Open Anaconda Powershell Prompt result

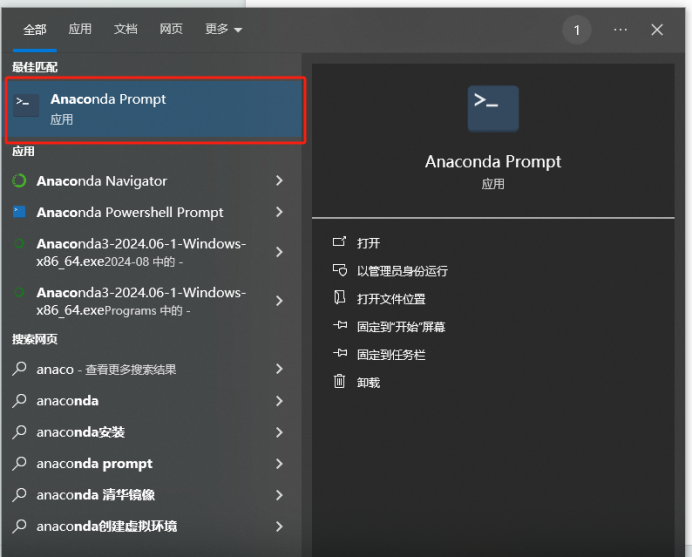(130, 212)
